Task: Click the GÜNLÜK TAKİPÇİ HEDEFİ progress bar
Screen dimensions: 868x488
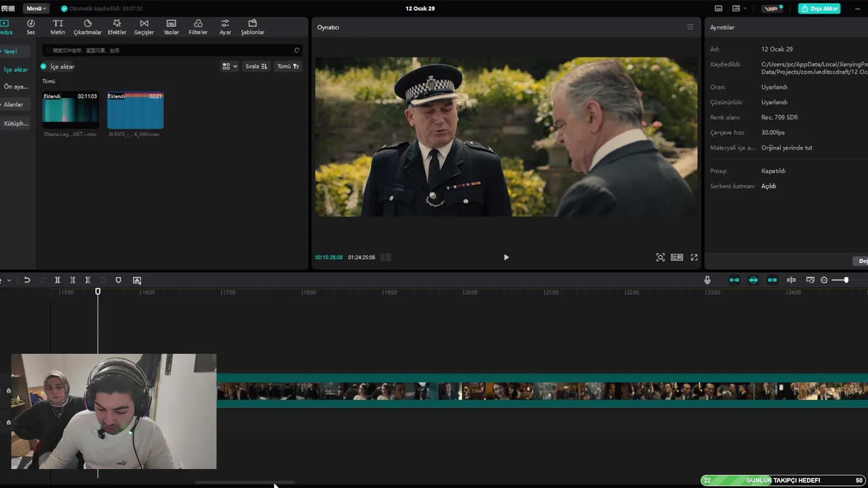Action: click(x=783, y=481)
